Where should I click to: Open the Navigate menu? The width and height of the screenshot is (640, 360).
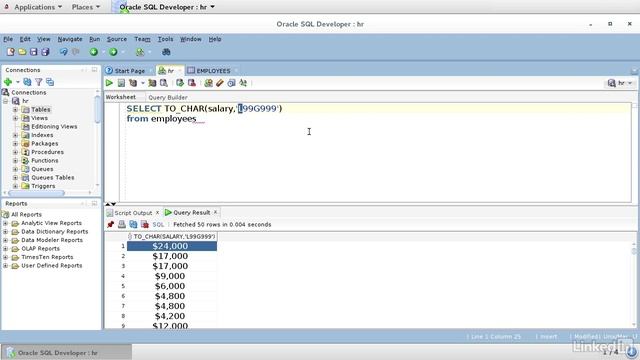click(70, 39)
